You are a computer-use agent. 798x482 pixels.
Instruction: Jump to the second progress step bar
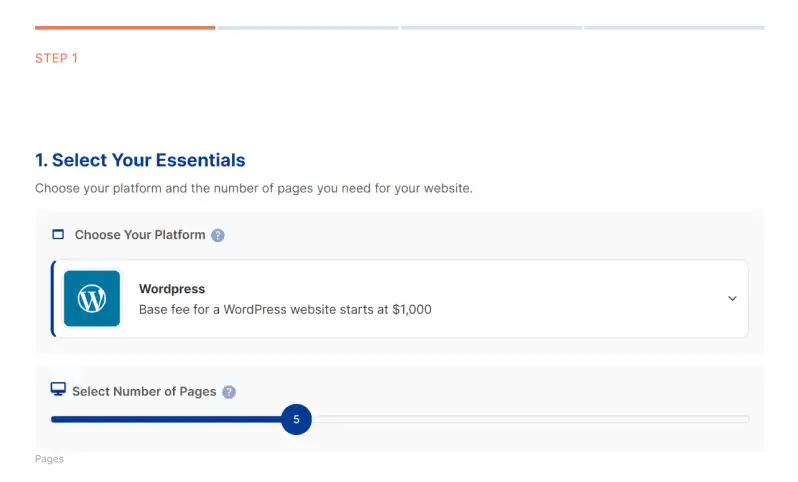pos(308,28)
